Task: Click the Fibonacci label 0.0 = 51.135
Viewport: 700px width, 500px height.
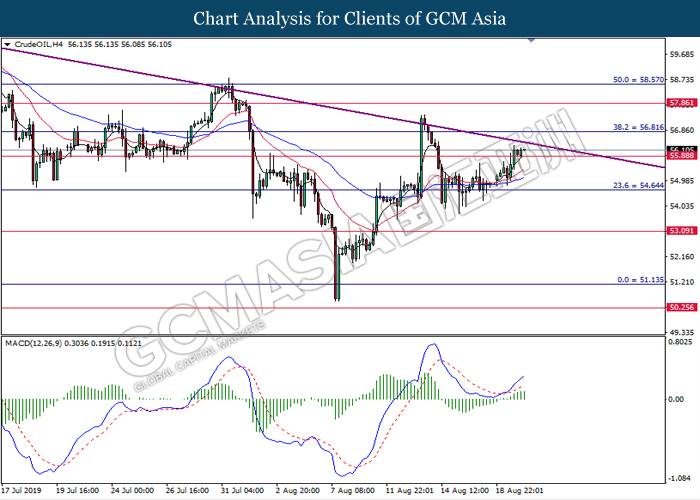Action: [641, 280]
